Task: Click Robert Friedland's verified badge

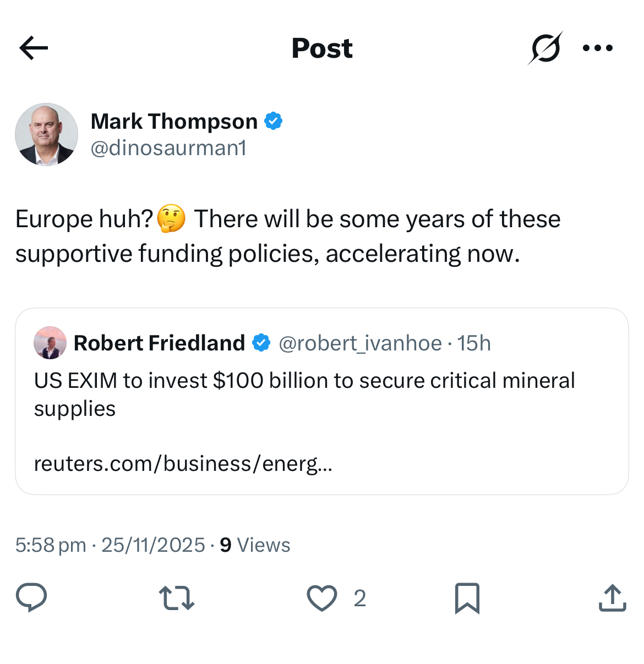Action: pyautogui.click(x=261, y=343)
